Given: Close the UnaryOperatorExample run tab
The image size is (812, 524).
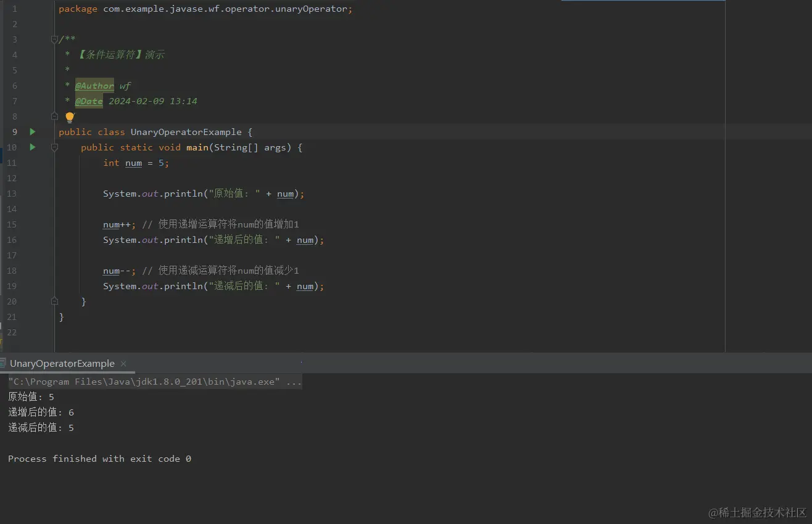Looking at the screenshot, I should [x=123, y=364].
